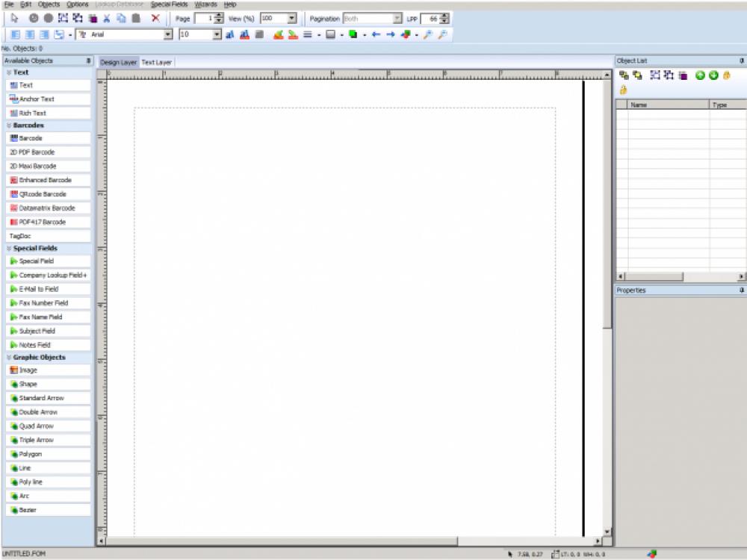Increase page number with the stepper
747x560 pixels.
pos(219,16)
